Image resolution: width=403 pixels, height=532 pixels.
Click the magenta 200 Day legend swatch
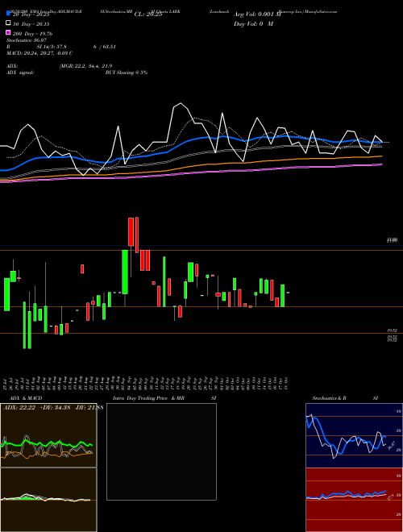pos(8,33)
